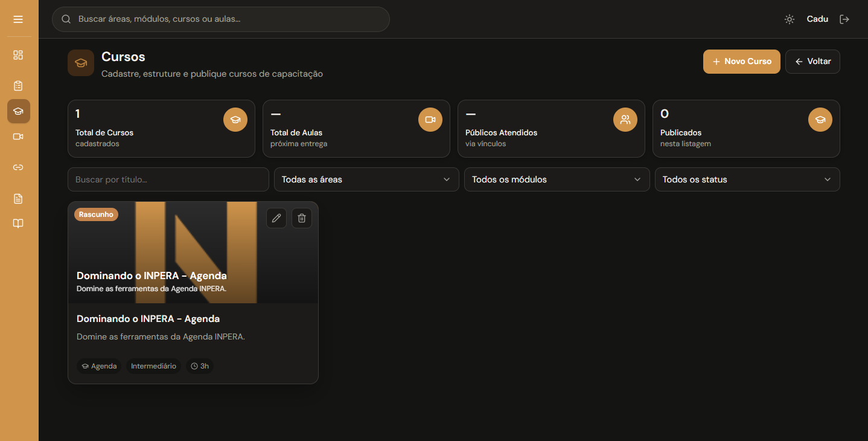The image size is (868, 441).
Task: Open the hamburger menu in sidebar
Action: click(x=18, y=19)
